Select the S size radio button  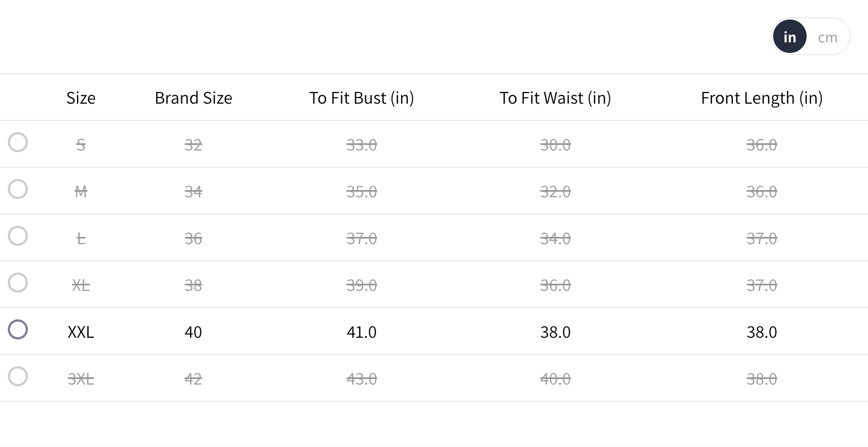tap(18, 142)
